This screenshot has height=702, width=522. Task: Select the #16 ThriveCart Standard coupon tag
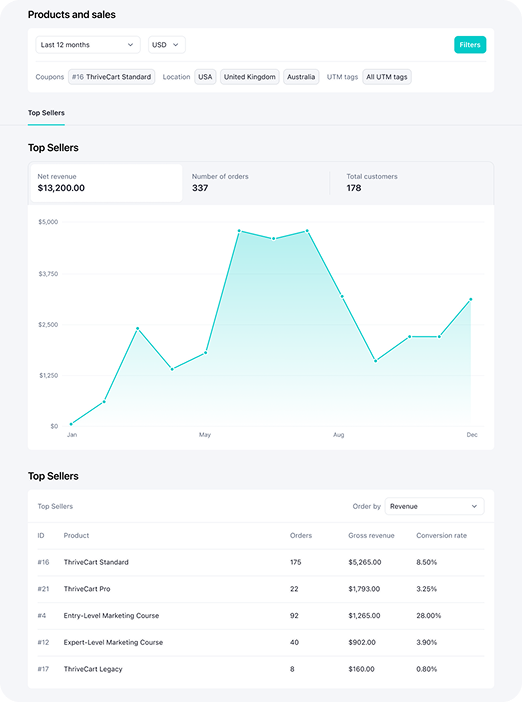pyautogui.click(x=111, y=77)
